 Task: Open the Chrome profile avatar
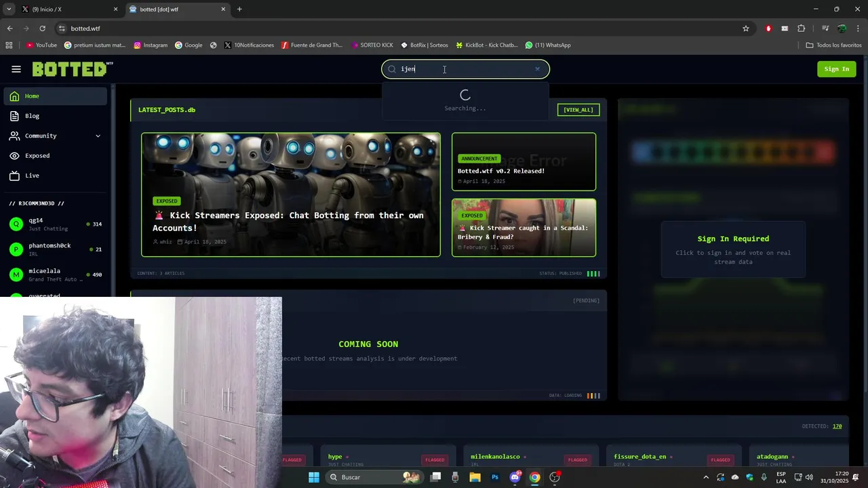point(842,28)
